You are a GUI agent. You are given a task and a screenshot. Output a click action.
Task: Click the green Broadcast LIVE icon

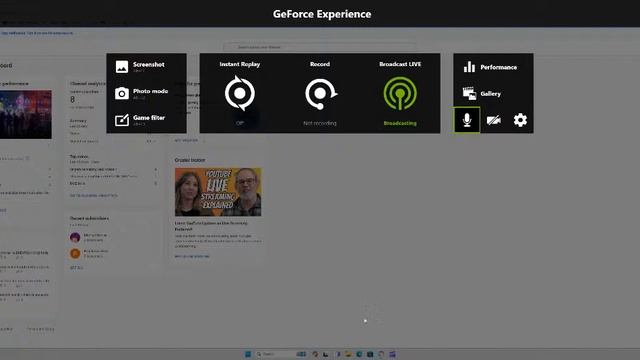(x=400, y=93)
